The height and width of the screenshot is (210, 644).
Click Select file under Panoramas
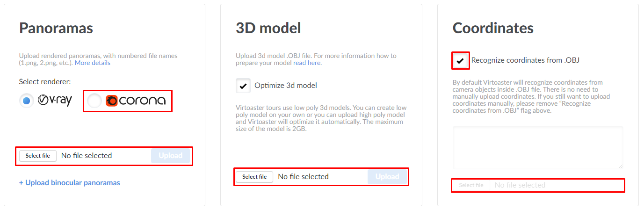coord(38,156)
